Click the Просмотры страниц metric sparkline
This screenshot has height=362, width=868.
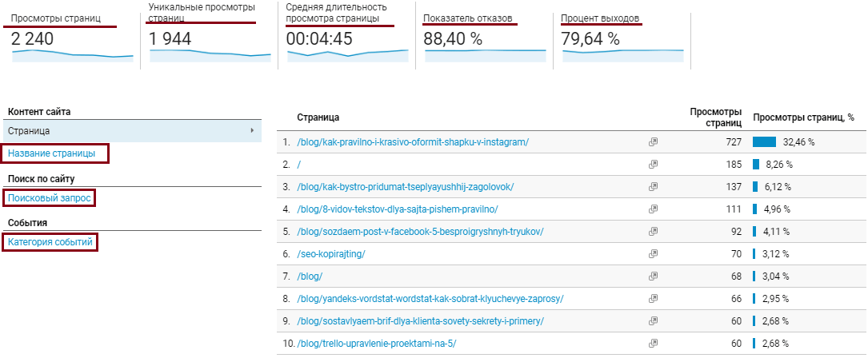point(73,55)
